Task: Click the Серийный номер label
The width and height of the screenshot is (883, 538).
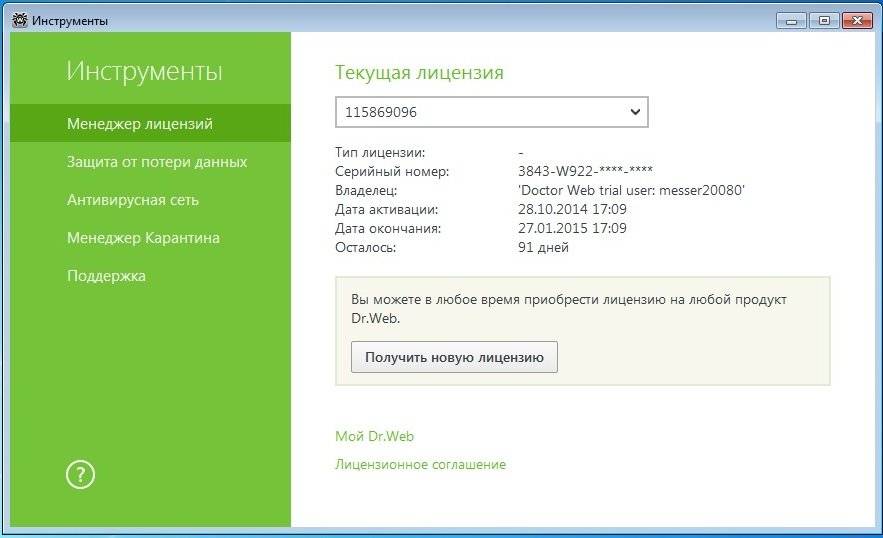Action: (x=392, y=171)
